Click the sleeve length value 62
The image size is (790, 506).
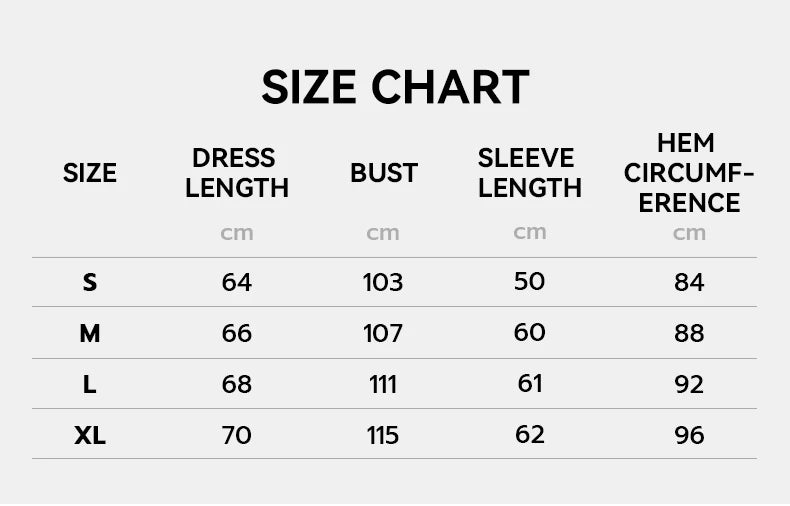tap(529, 434)
